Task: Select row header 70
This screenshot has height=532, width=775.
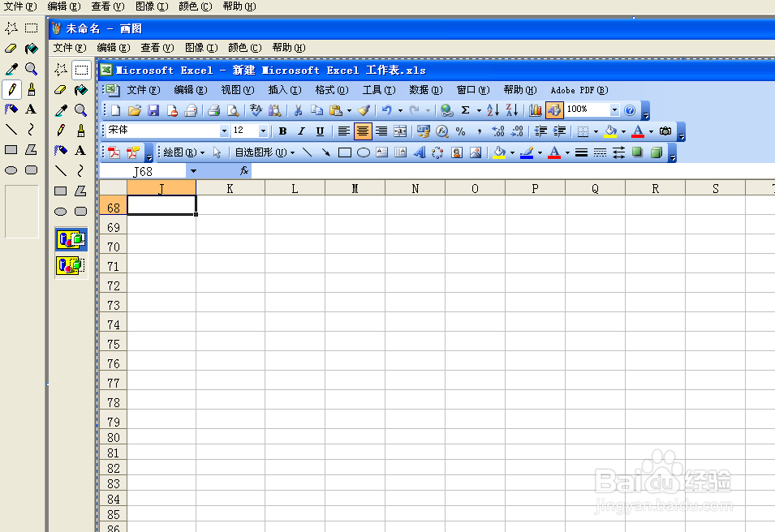Action: pos(113,247)
